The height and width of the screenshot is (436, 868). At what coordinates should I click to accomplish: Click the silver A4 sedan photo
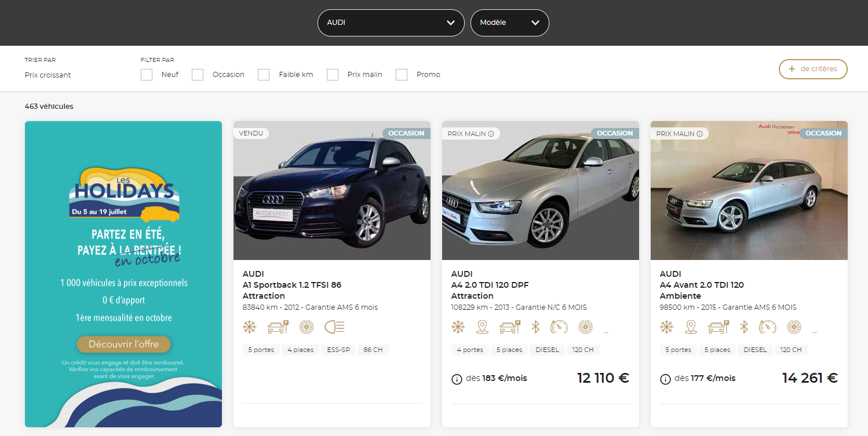point(541,190)
